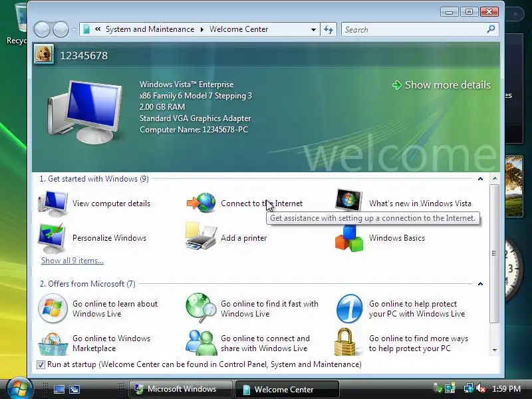Click the muted volume tray icon
This screenshot has height=399, width=532.
(480, 388)
